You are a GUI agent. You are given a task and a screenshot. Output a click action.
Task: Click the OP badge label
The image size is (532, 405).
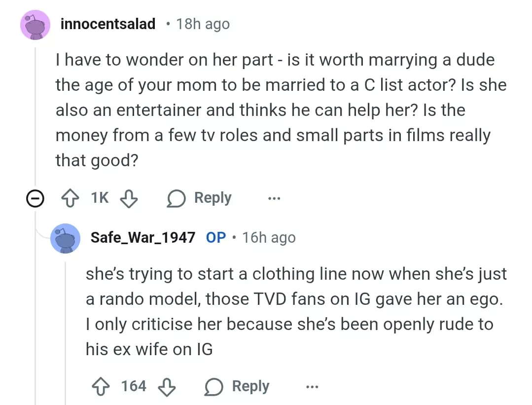point(216,237)
